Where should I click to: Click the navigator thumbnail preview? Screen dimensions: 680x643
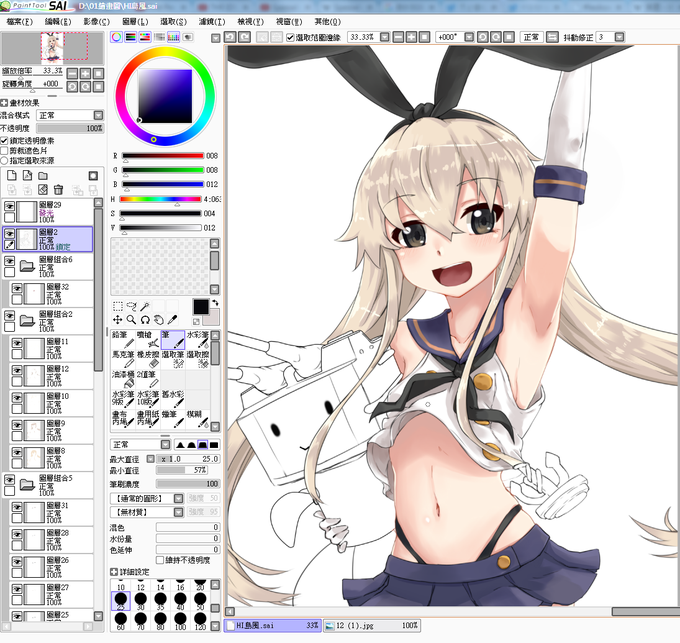pyautogui.click(x=52, y=48)
